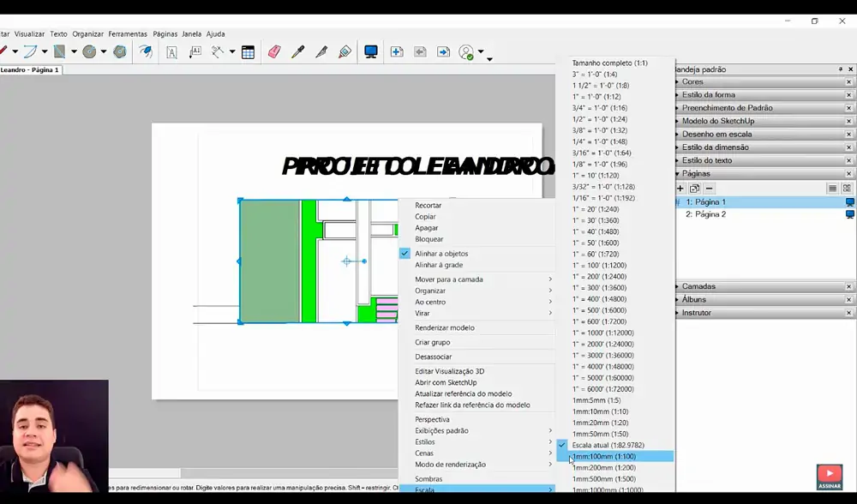
Task: Click the Add Page toolbar icon
Action: 397,52
